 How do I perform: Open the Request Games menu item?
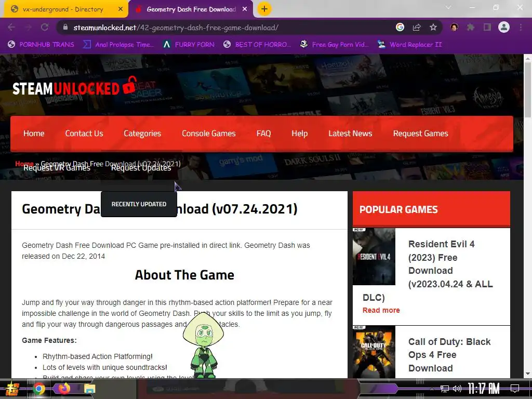[421, 134]
